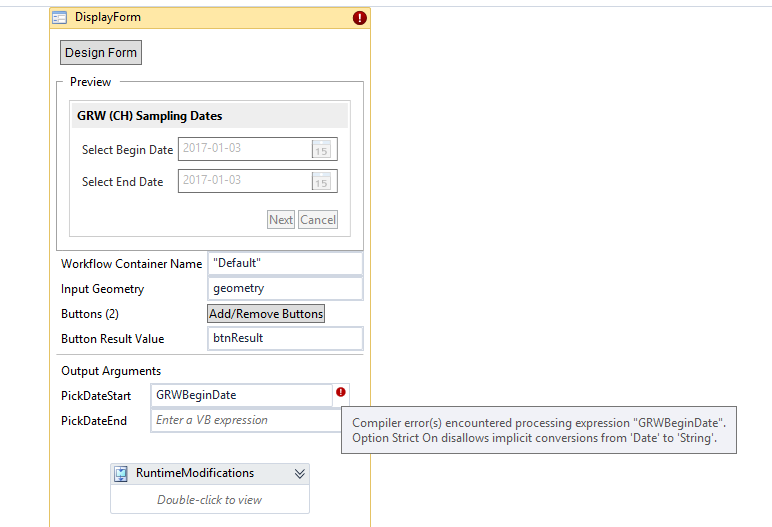772x527 pixels.
Task: Open calendar picker for Select Begin Date
Action: coord(322,149)
